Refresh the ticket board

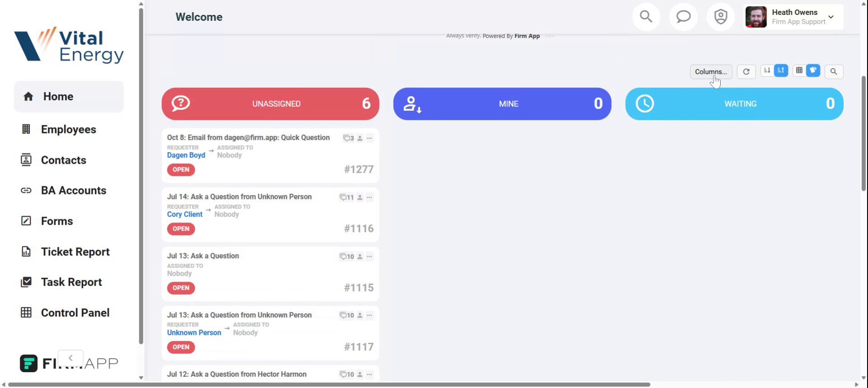click(x=746, y=71)
